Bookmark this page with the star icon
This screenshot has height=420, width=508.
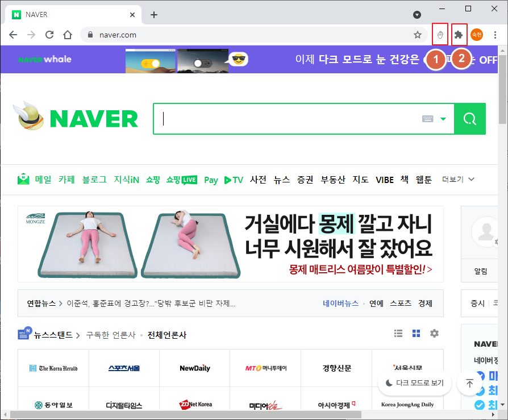pos(418,35)
